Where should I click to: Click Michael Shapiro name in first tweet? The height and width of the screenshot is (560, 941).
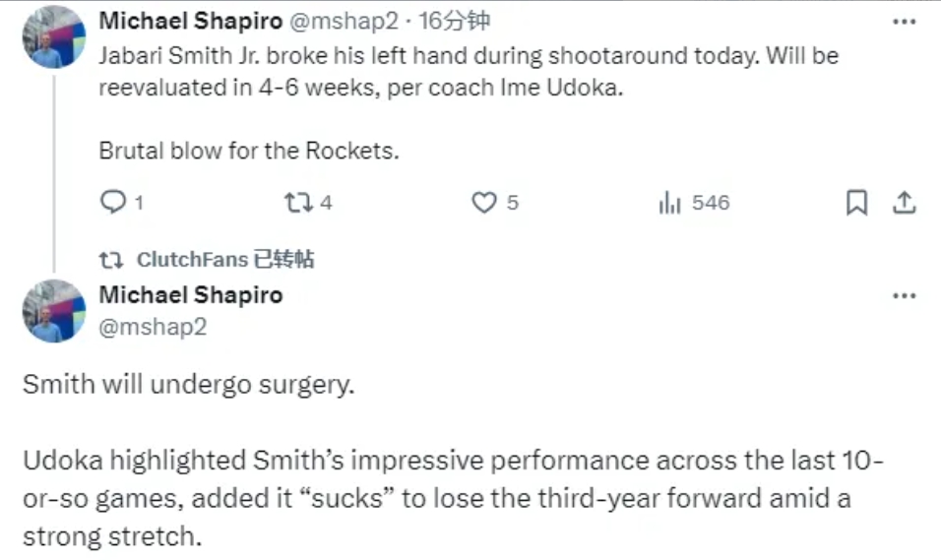point(190,21)
